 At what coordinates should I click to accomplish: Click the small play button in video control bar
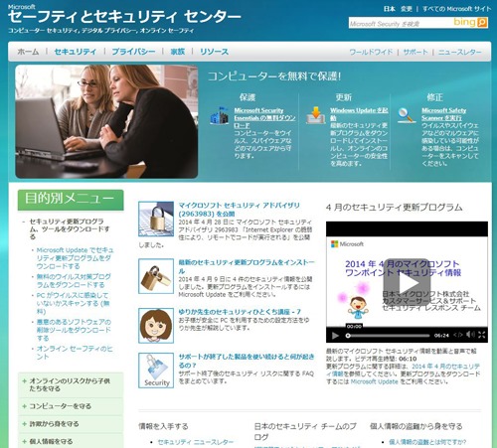point(335,336)
